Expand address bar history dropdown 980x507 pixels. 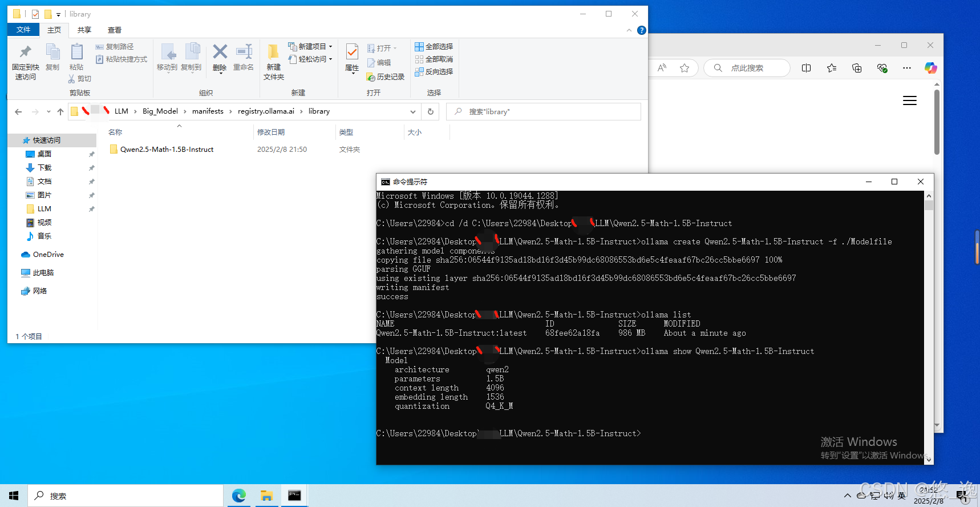tap(413, 112)
